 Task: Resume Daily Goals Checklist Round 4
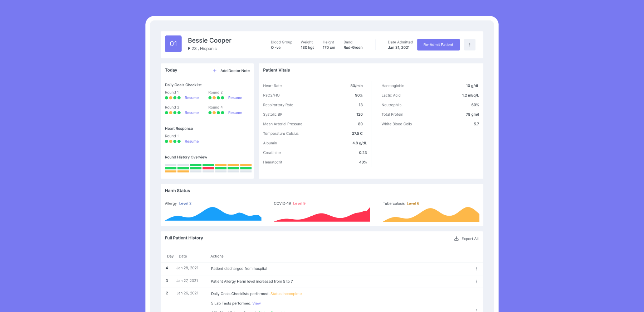tap(235, 113)
